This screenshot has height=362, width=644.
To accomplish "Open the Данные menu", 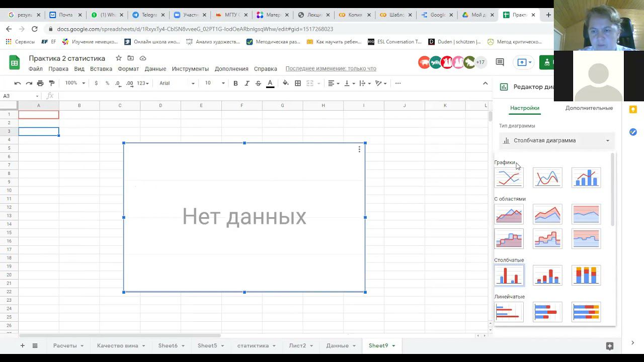I will [155, 69].
